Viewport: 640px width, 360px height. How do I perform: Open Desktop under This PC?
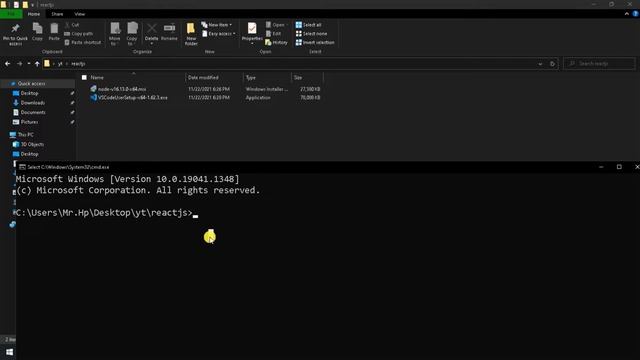pyautogui.click(x=29, y=154)
